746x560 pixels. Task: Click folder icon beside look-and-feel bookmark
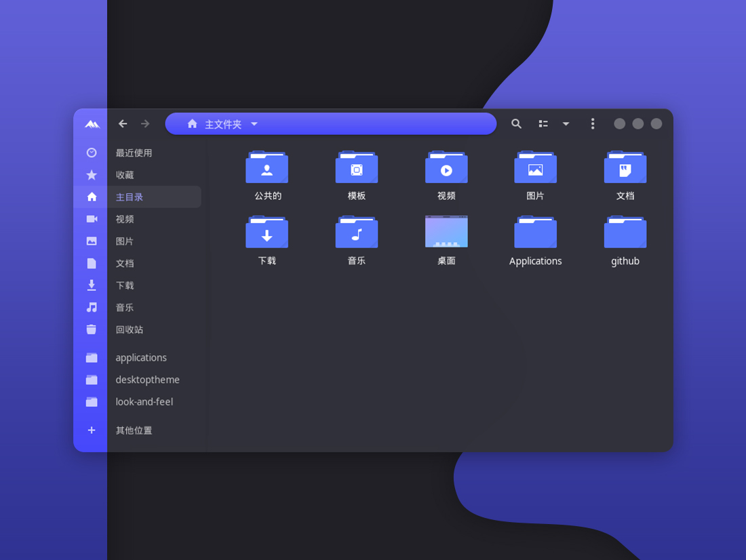click(x=92, y=401)
